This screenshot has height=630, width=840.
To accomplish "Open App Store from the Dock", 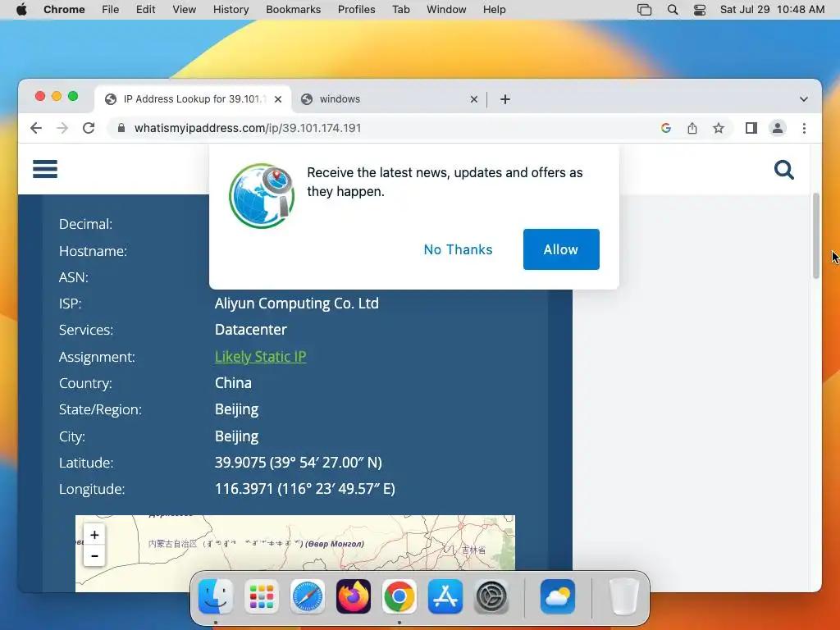I will pyautogui.click(x=445, y=596).
